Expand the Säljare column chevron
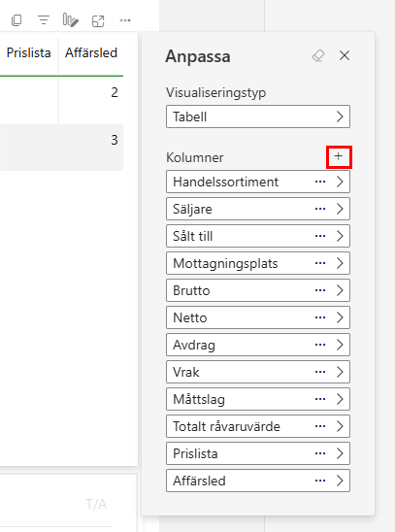395x532 pixels. click(340, 209)
